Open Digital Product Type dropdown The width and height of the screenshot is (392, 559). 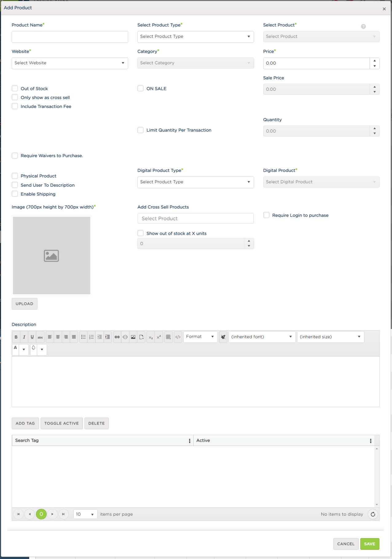(x=195, y=182)
